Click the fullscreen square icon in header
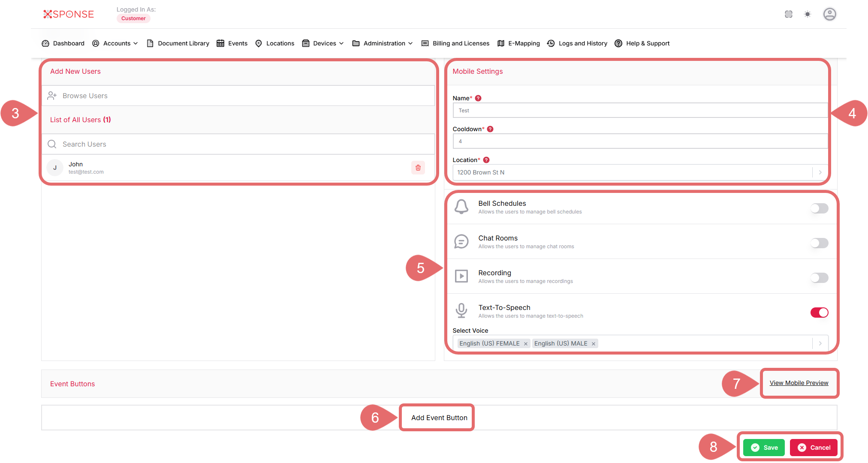The width and height of the screenshot is (868, 463). pos(789,14)
